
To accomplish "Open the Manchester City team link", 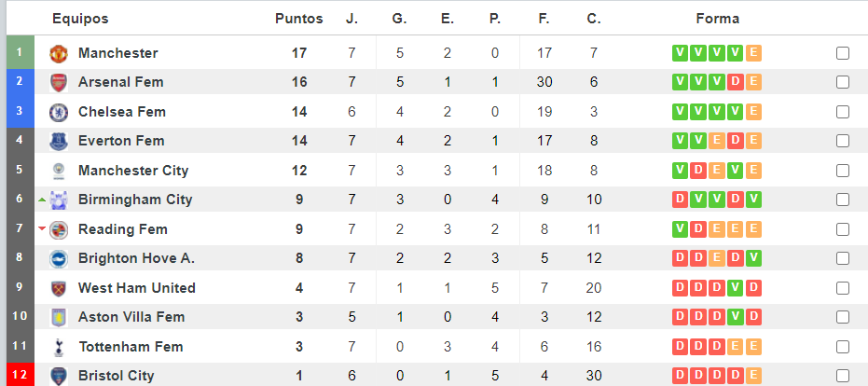I will tap(133, 171).
